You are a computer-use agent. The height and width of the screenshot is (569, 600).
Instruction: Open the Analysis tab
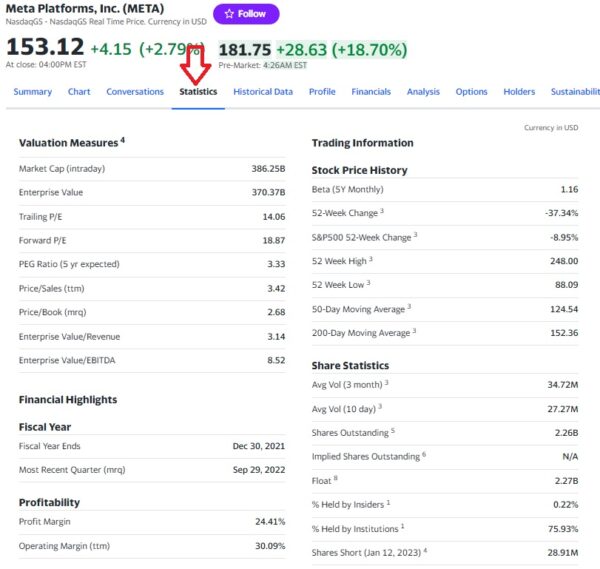423,92
